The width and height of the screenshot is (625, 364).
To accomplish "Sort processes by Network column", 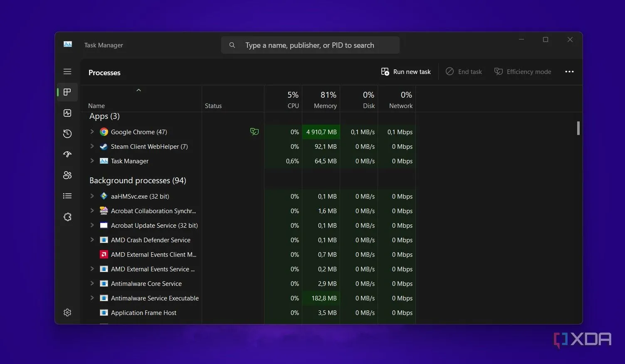I will click(x=397, y=99).
